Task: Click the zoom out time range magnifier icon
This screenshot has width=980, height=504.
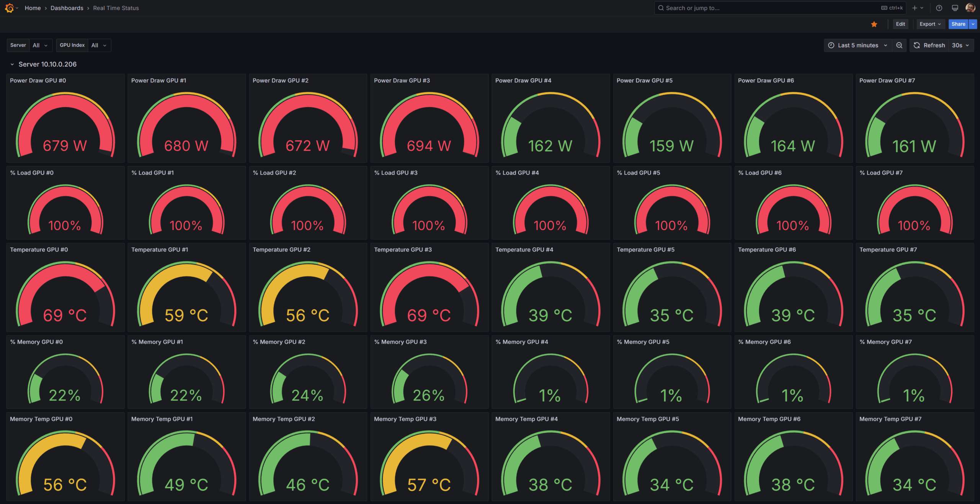Action: tap(899, 45)
